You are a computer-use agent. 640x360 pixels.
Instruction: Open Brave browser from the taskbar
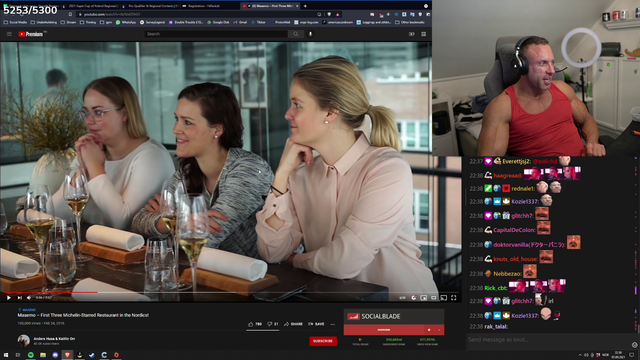[67, 355]
